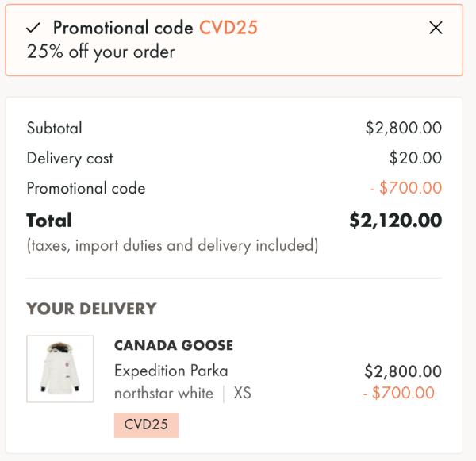Click the parka's $2,800.00 item price
The width and height of the screenshot is (476, 461).
pyautogui.click(x=403, y=371)
